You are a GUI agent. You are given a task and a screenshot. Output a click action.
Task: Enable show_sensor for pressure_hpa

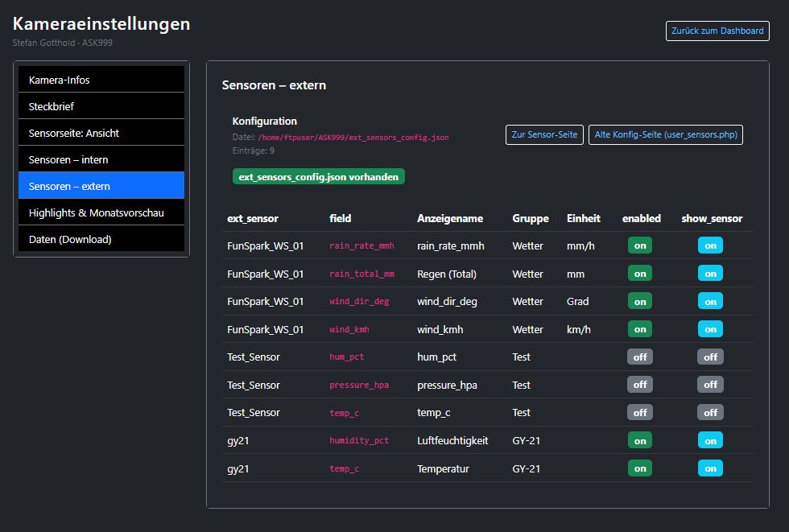pyautogui.click(x=709, y=384)
